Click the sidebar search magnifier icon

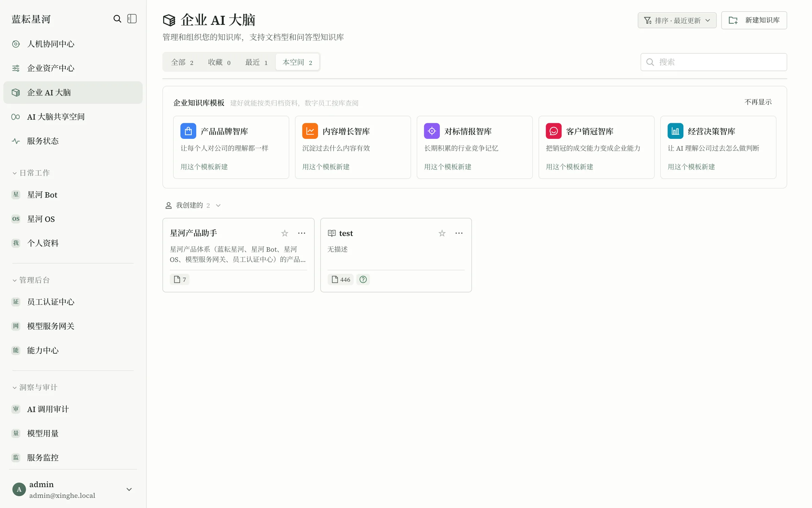pos(117,19)
